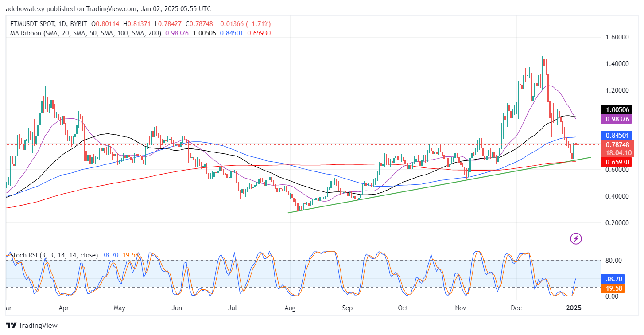The image size is (644, 335).
Task: Click the Dec label on time axis
Action: 516,307
